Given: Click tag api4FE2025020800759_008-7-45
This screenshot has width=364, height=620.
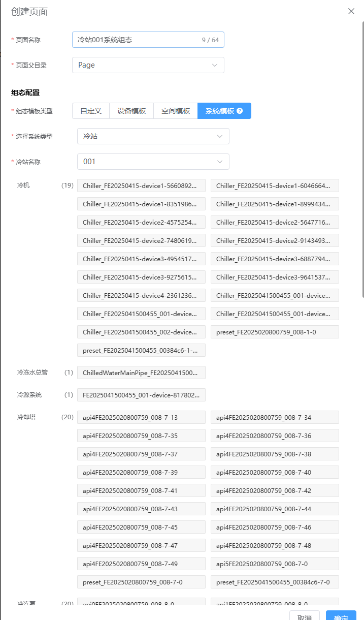Looking at the screenshot, I should 142,527.
